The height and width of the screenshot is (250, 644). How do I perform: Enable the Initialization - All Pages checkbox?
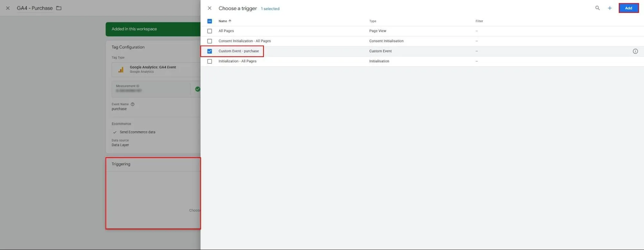210,61
